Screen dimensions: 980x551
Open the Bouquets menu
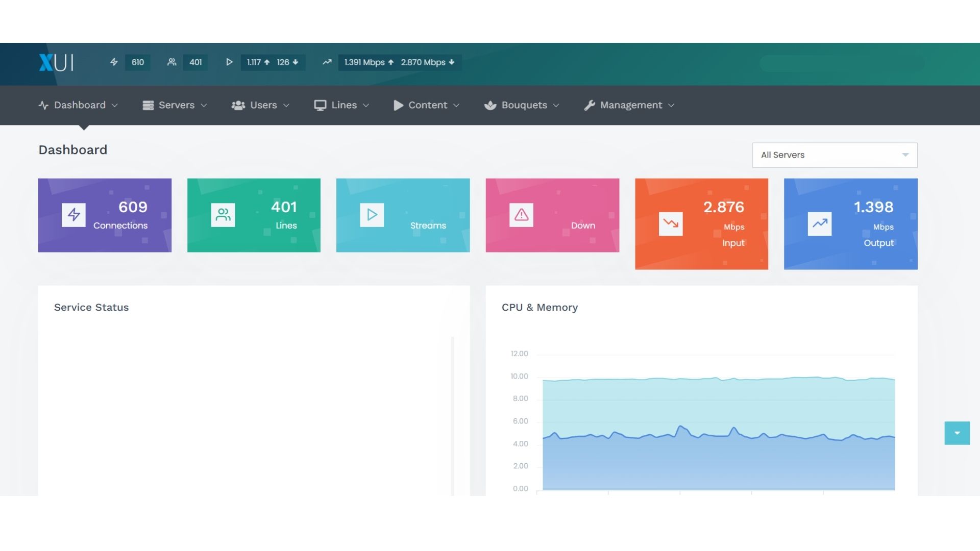[x=522, y=105]
